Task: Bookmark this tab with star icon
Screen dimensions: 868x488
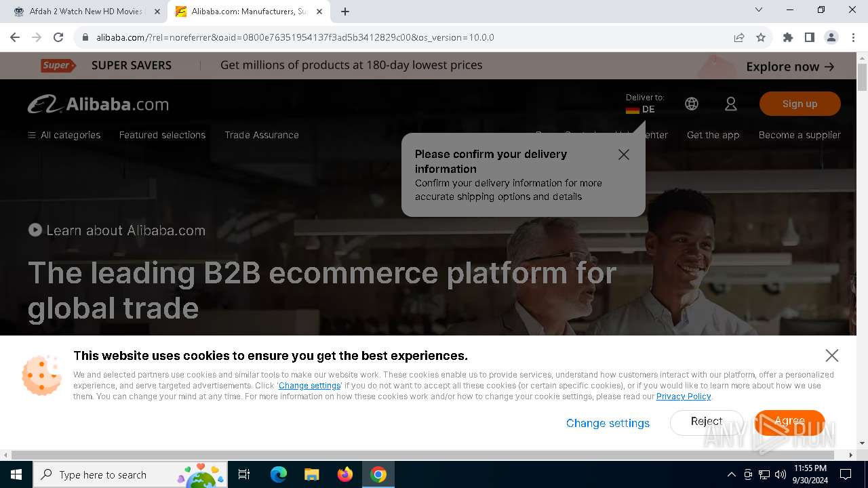Action: pos(761,37)
